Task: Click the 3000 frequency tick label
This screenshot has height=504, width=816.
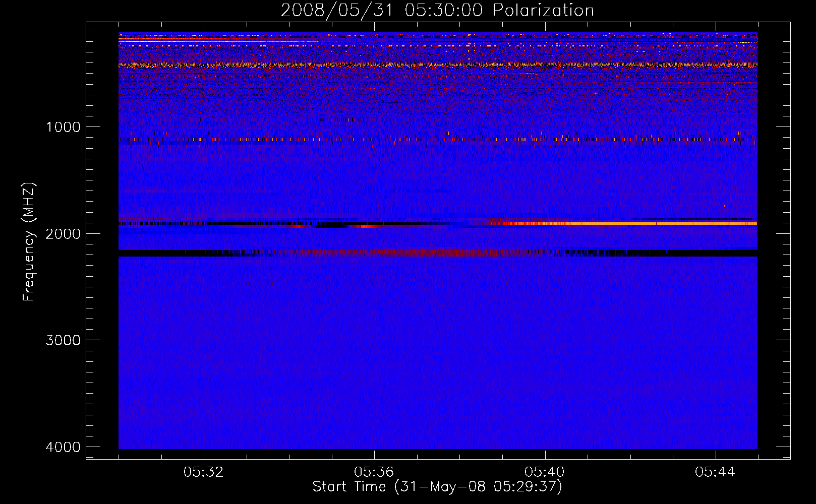Action: click(x=63, y=340)
